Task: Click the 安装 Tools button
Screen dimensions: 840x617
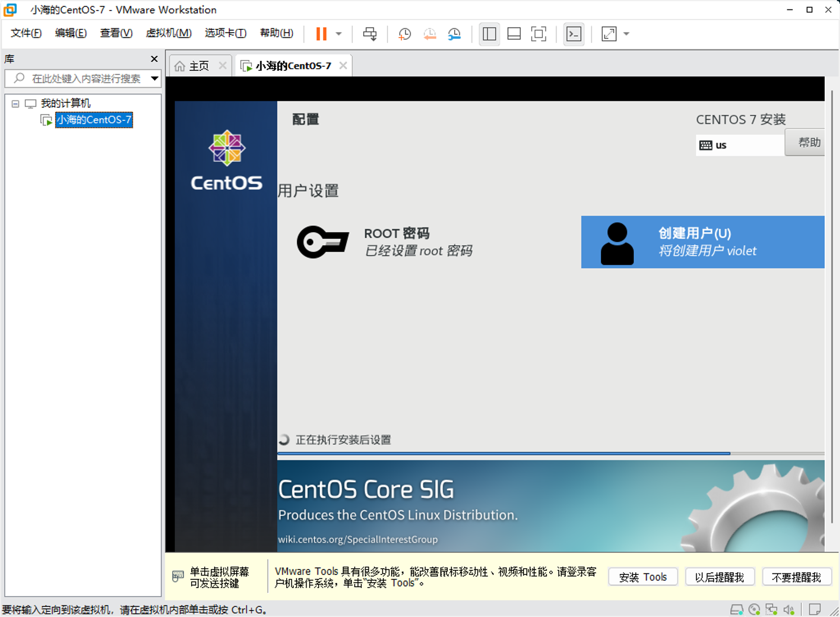Action: pos(643,577)
